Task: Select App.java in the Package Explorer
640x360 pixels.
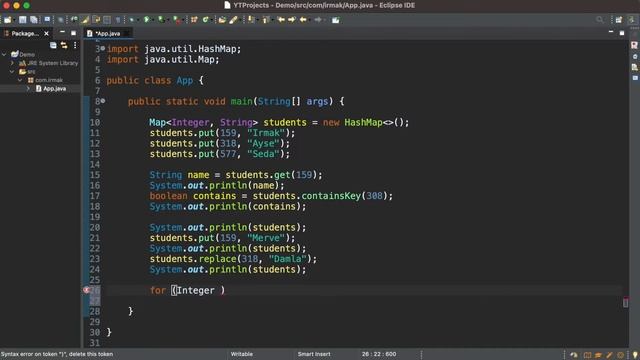Action: (x=51, y=89)
